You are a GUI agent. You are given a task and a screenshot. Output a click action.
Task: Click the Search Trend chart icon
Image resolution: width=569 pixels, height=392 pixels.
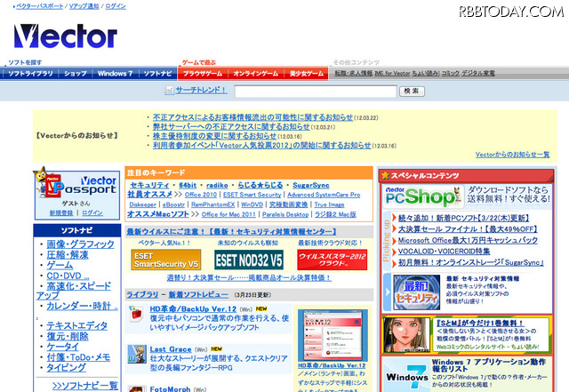(x=169, y=91)
